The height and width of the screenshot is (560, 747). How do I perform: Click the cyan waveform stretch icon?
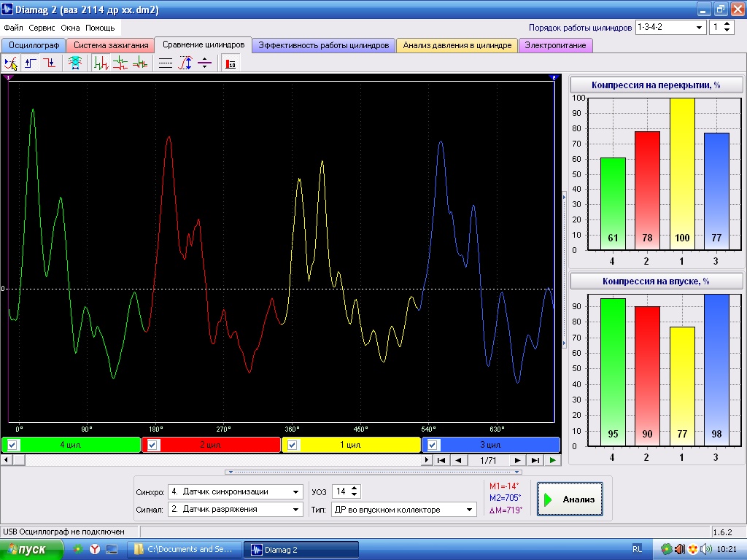[75, 63]
